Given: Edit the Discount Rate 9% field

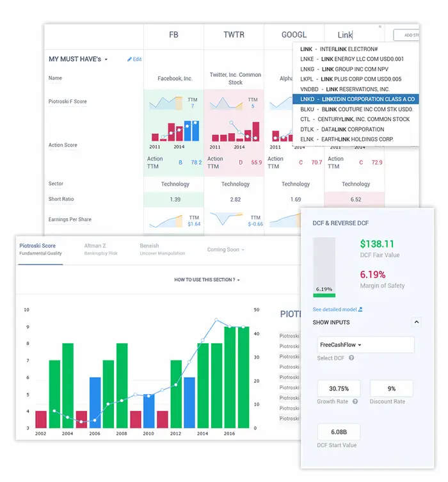Looking at the screenshot, I should (x=392, y=389).
